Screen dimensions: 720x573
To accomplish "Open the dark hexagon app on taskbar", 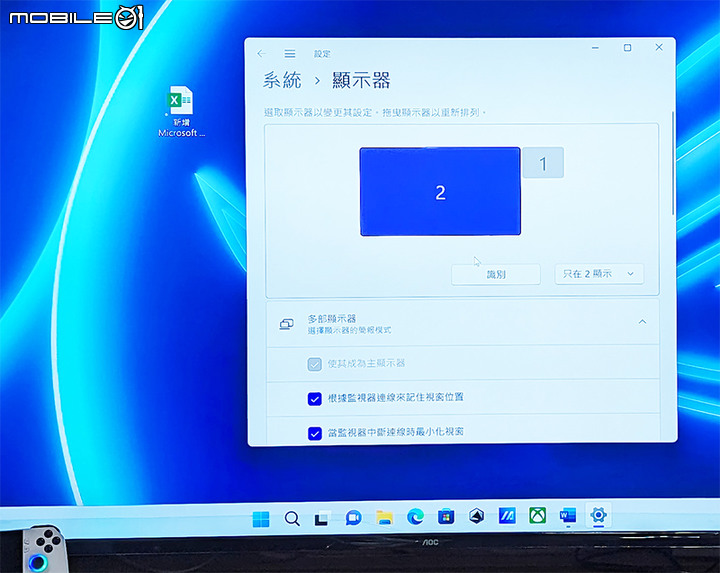I will tap(477, 516).
